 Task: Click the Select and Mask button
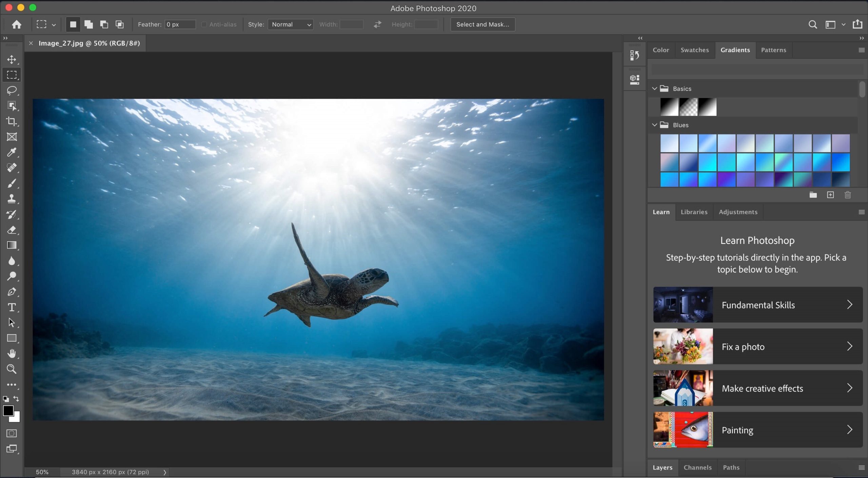tap(482, 24)
